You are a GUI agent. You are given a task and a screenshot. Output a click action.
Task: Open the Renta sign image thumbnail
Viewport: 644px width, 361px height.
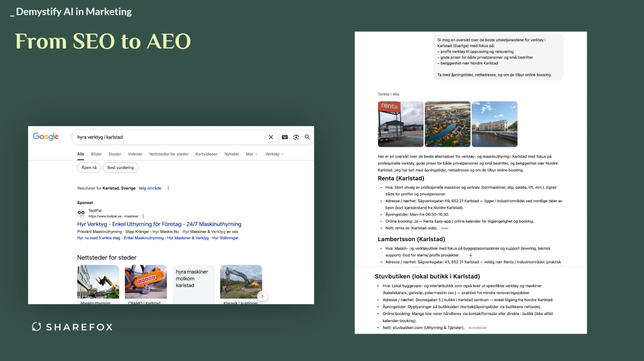pos(401,124)
